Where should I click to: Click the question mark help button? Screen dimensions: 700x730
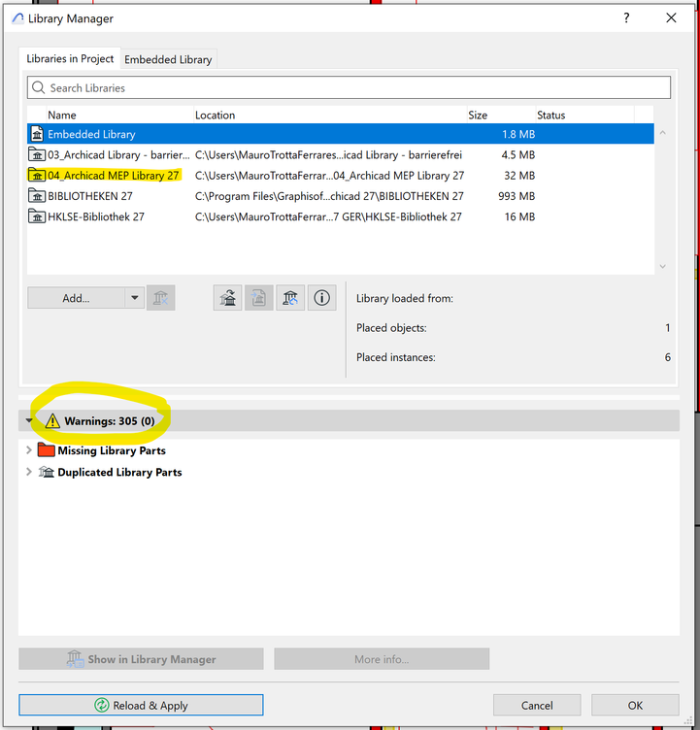[x=626, y=17]
